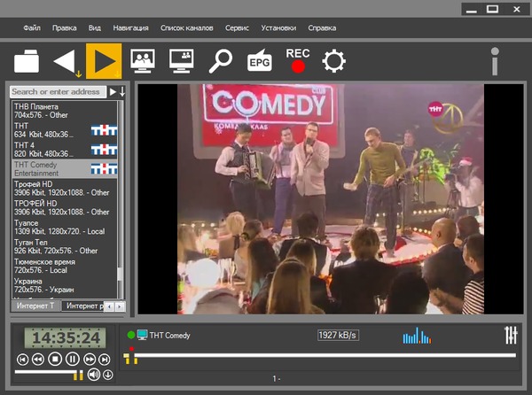Open the Навигация menu
The image size is (532, 395).
point(130,27)
